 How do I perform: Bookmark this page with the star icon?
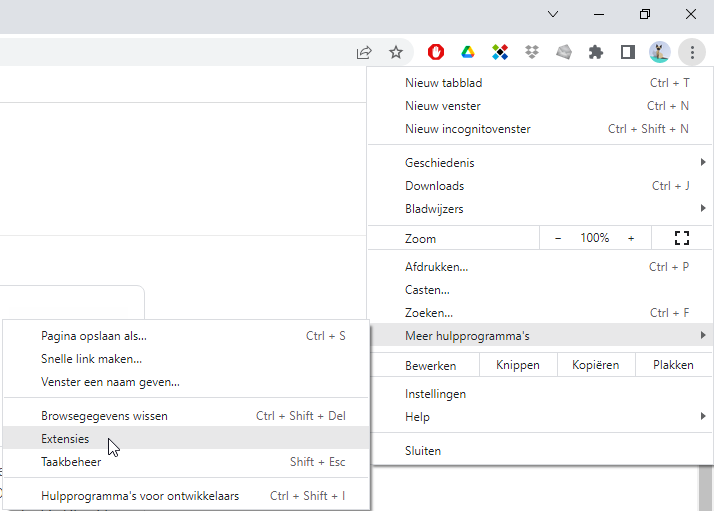coord(396,52)
